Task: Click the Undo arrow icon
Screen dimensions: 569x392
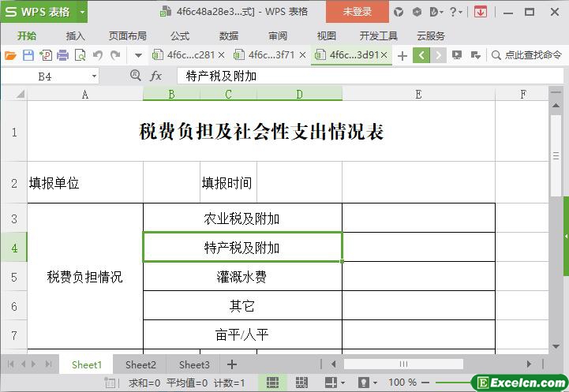Action: [x=98, y=55]
